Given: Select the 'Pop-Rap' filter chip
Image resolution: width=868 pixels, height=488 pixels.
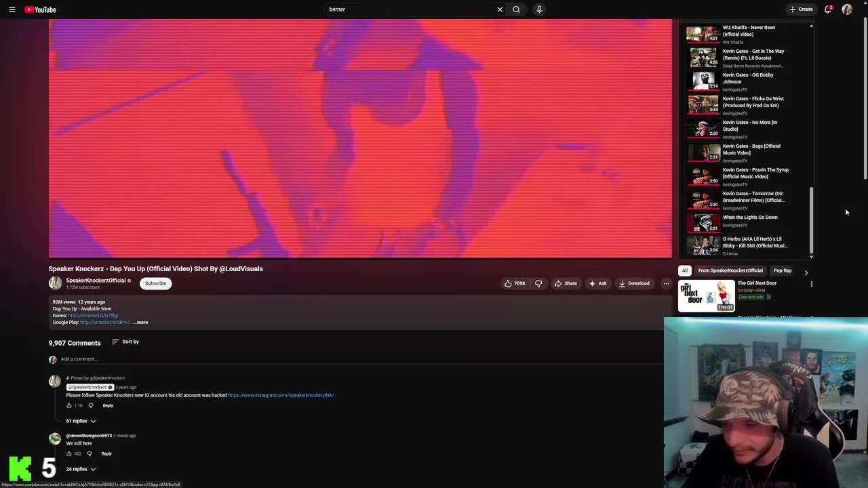Looking at the screenshot, I should click(783, 270).
